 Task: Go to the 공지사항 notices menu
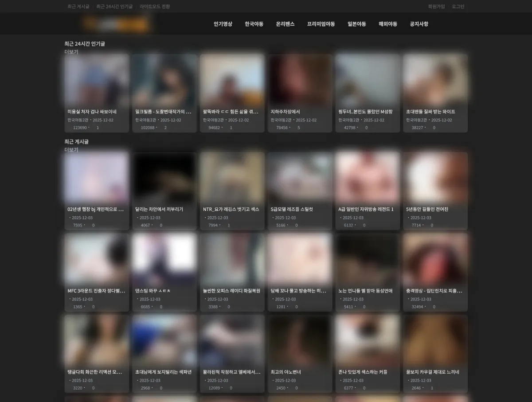click(419, 24)
